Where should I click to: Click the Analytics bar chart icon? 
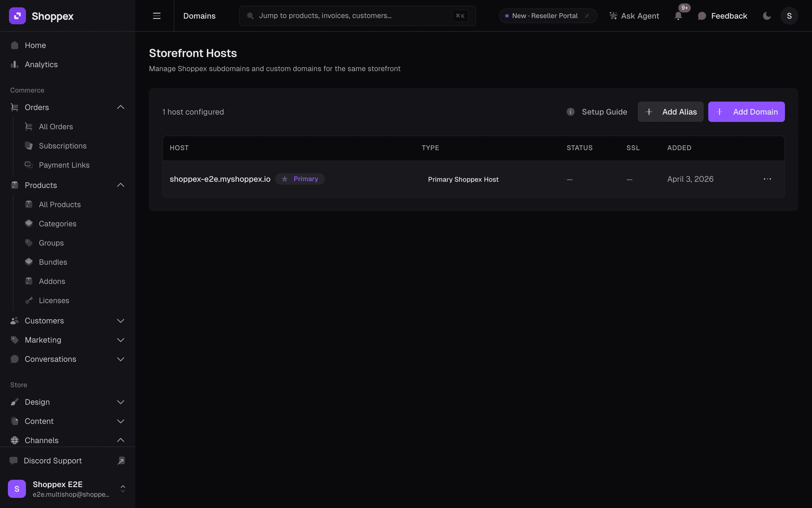tap(14, 65)
